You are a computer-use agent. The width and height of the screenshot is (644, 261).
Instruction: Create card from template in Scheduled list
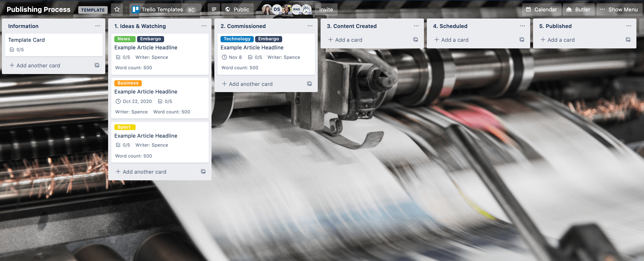[x=522, y=40]
